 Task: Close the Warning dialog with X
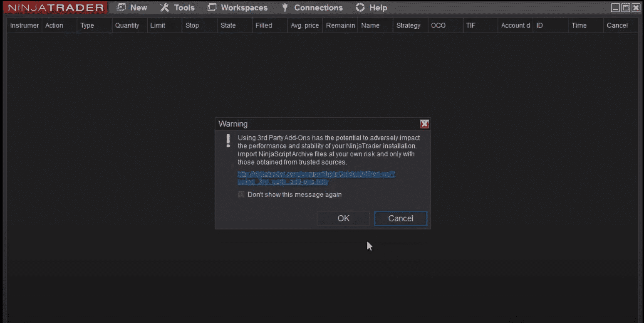pos(424,123)
